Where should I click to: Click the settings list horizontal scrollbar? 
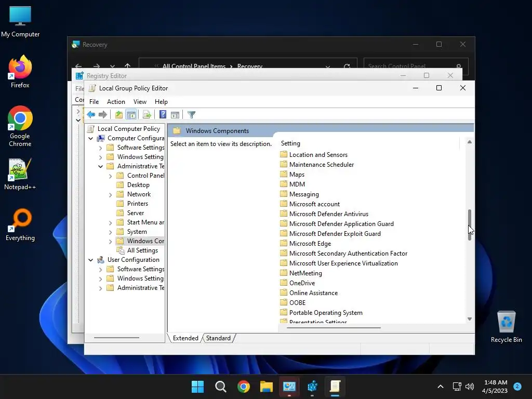[334, 328]
